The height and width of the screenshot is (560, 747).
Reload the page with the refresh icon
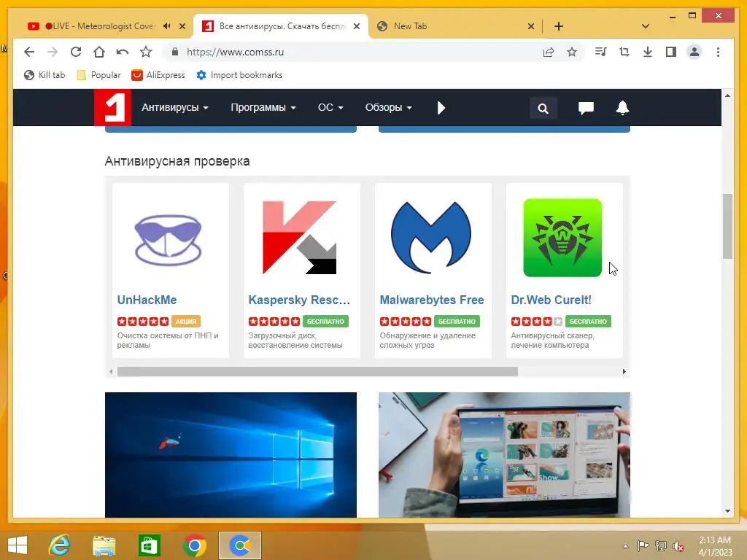pyautogui.click(x=76, y=52)
